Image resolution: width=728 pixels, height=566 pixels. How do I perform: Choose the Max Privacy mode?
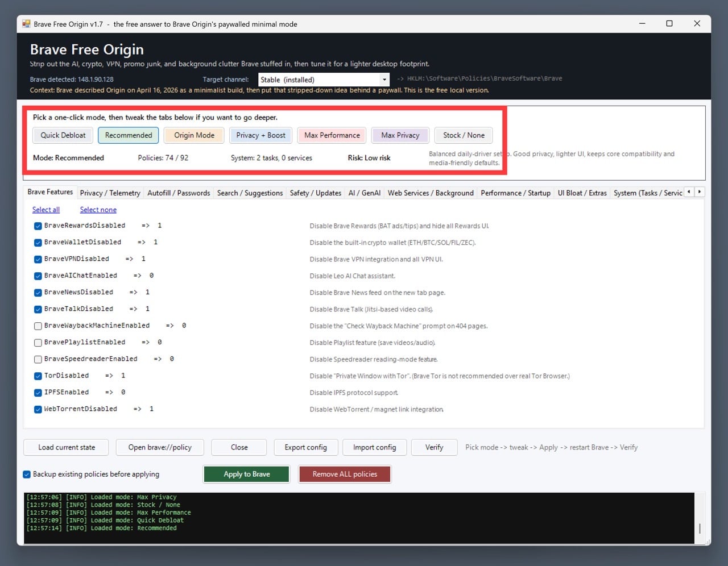click(x=400, y=135)
